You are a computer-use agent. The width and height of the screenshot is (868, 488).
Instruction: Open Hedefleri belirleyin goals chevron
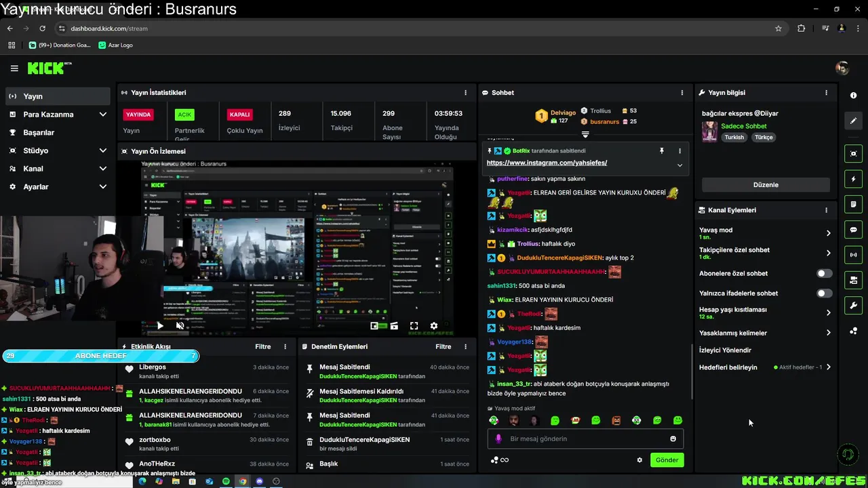click(828, 367)
